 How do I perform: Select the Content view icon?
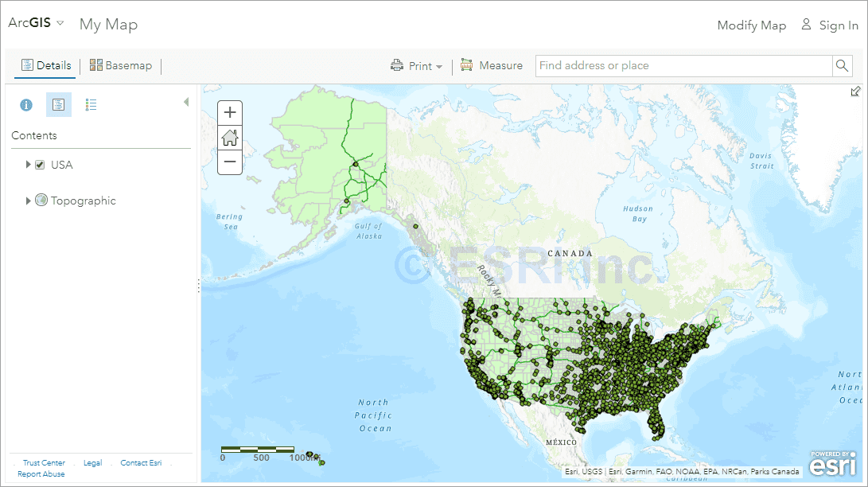tap(58, 104)
